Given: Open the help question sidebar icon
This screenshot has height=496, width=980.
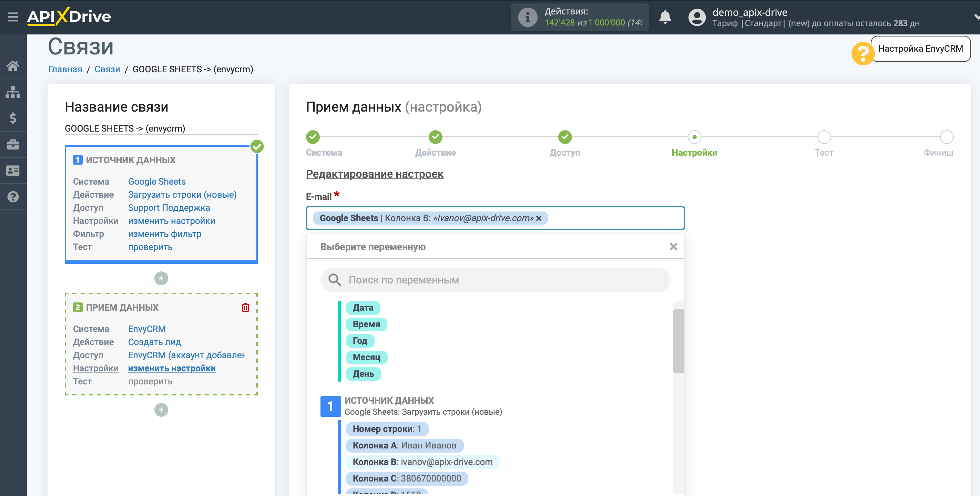Looking at the screenshot, I should click(13, 197).
